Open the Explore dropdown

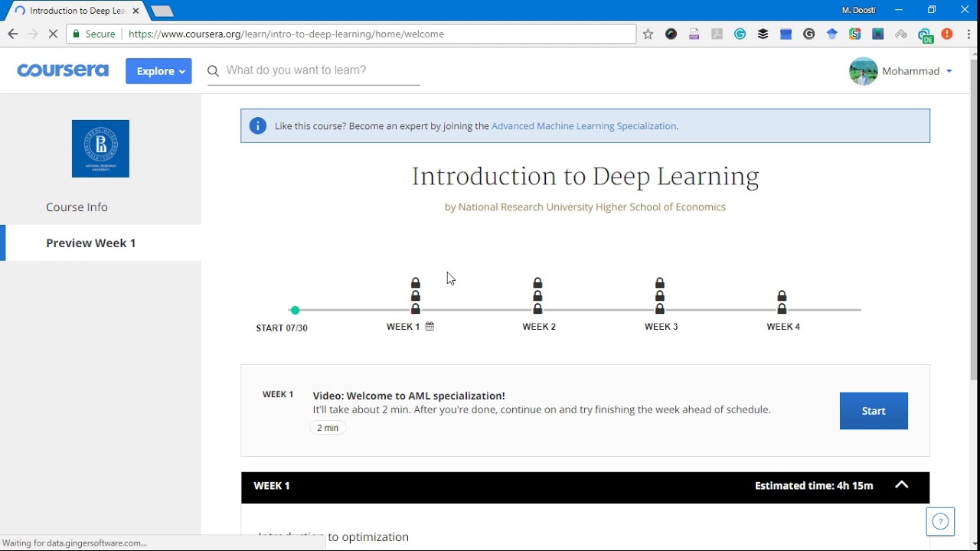click(158, 71)
